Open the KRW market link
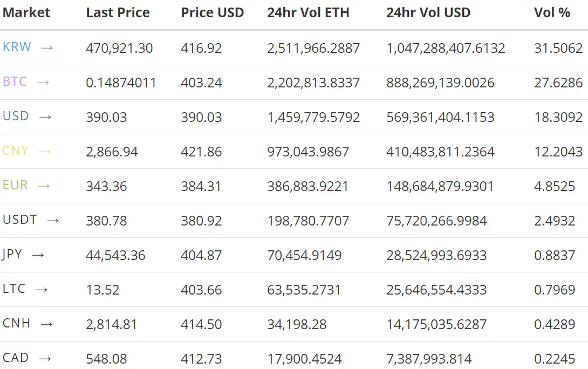This screenshot has height=369, width=588. [17, 47]
